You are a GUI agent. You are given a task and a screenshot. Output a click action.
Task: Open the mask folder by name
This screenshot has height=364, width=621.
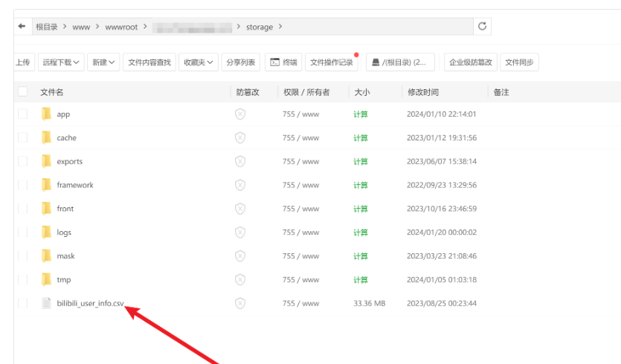click(65, 256)
